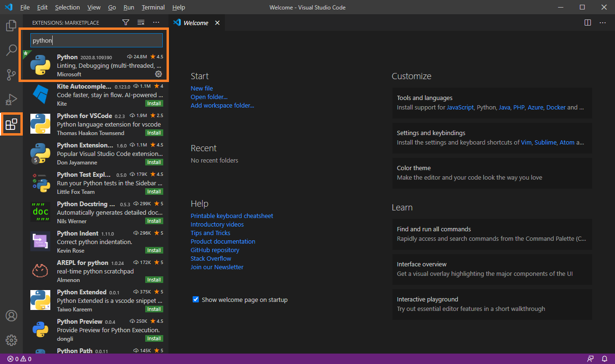Open the View menu
Screen dimensions: 615x364
94,7
